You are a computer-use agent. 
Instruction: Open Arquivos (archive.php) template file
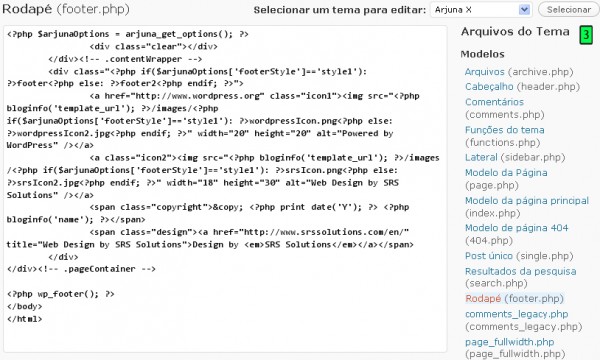tap(484, 72)
